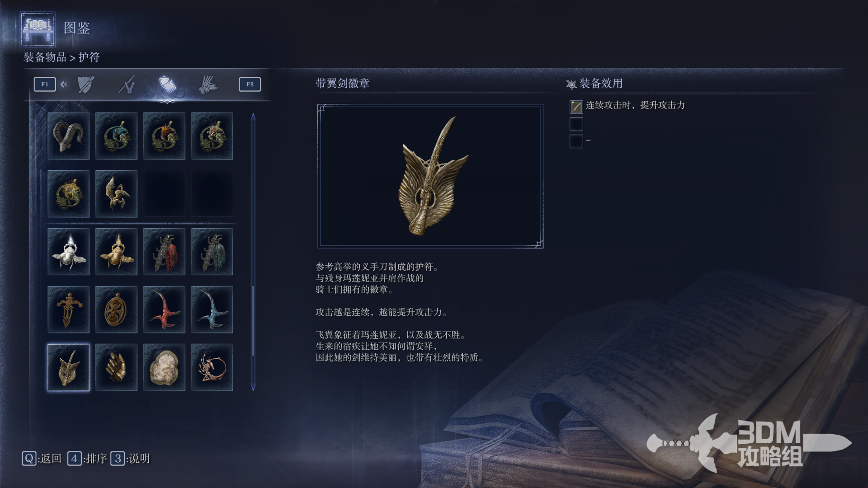Click the 排序 sort option
This screenshot has width=868, height=488.
pos(87,459)
